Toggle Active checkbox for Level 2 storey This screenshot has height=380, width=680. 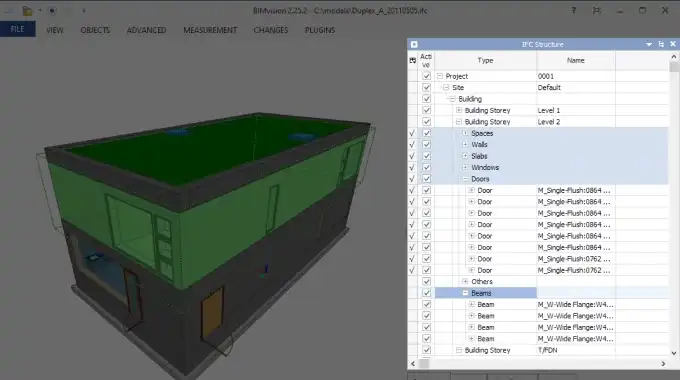point(426,121)
